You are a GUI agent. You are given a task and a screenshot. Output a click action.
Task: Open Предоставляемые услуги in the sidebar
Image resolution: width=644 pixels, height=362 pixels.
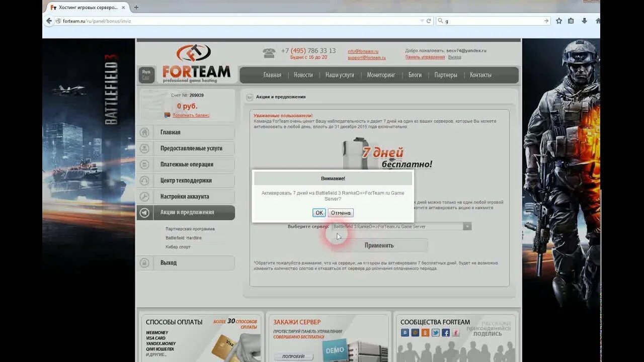pyautogui.click(x=186, y=148)
